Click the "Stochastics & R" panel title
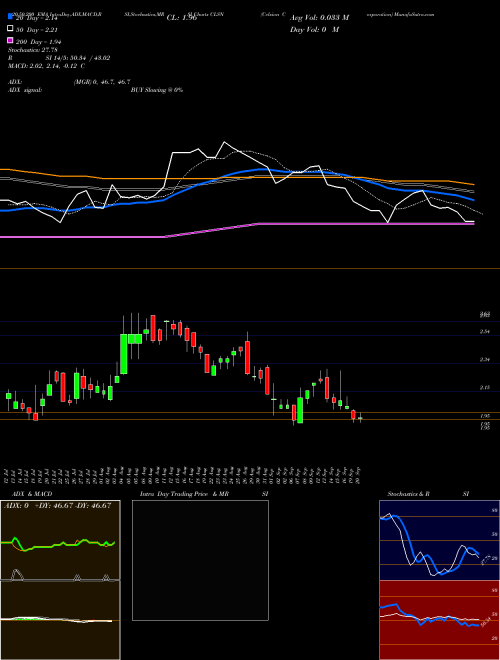Screen dimensions: 500x660 pos(408,494)
